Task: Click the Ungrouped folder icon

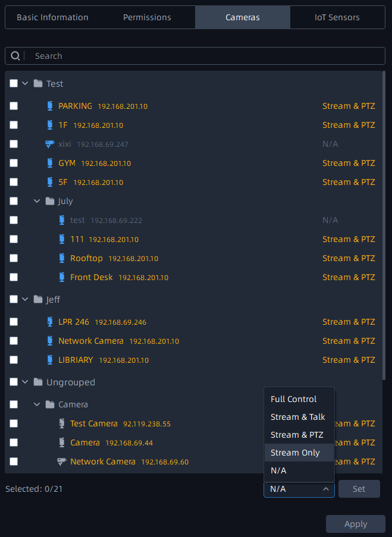Action: [38, 382]
